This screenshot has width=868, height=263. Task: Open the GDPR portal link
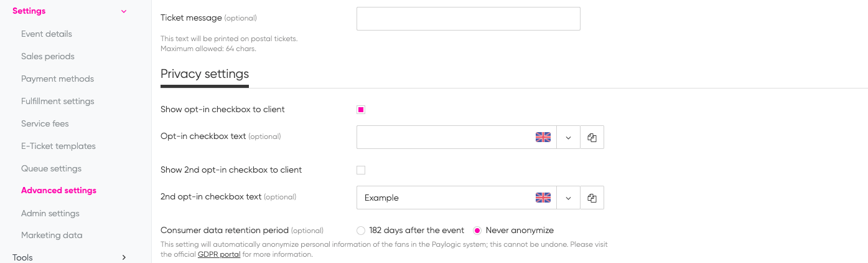pos(219,254)
